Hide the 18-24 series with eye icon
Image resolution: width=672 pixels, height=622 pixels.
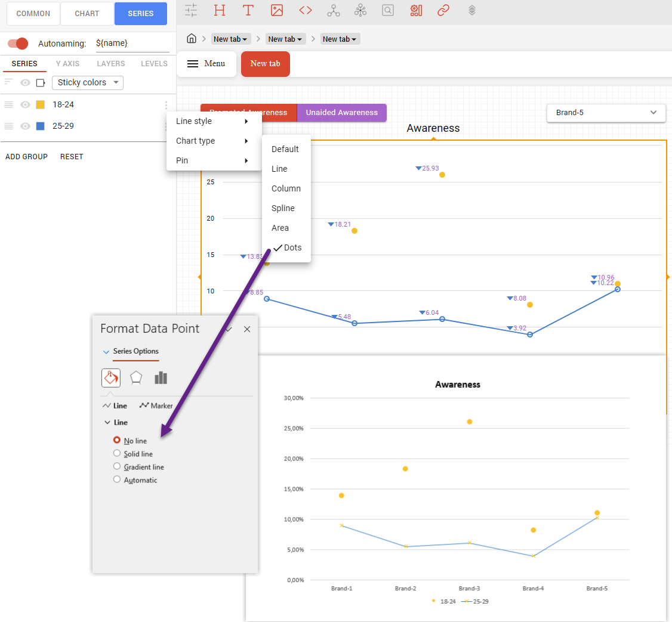coord(25,104)
